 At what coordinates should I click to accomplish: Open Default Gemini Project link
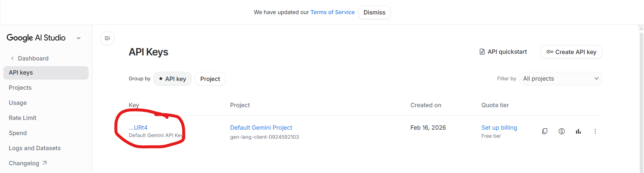point(261,128)
